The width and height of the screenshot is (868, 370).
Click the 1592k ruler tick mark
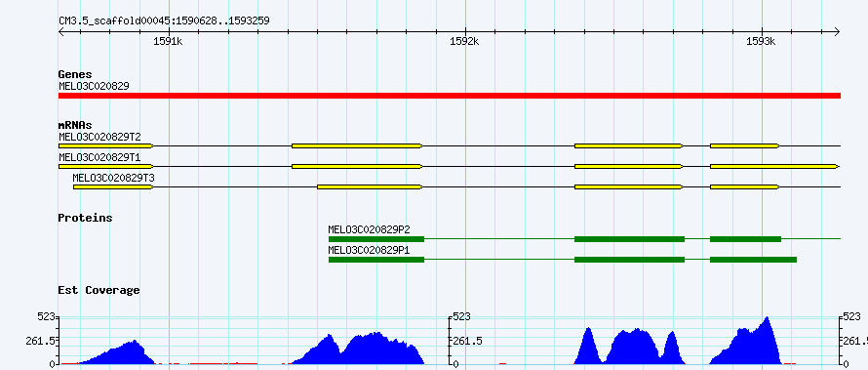465,32
